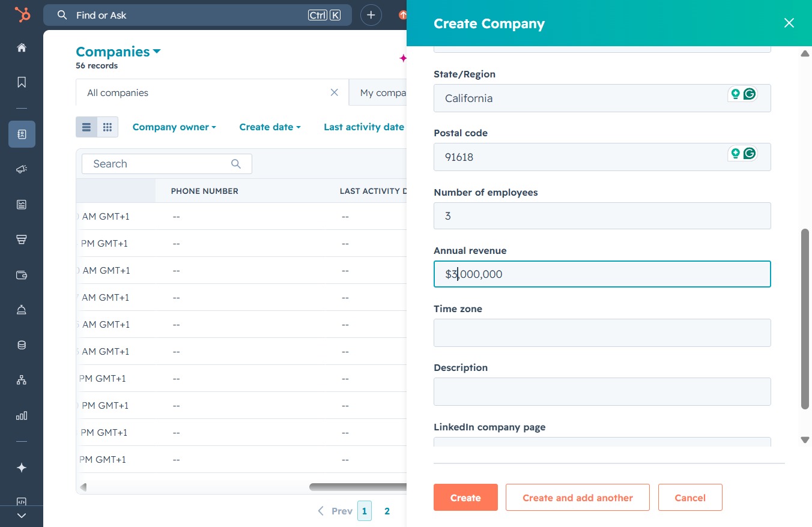This screenshot has width=812, height=527.
Task: Open Commerce wallet sidebar icon
Action: click(22, 275)
